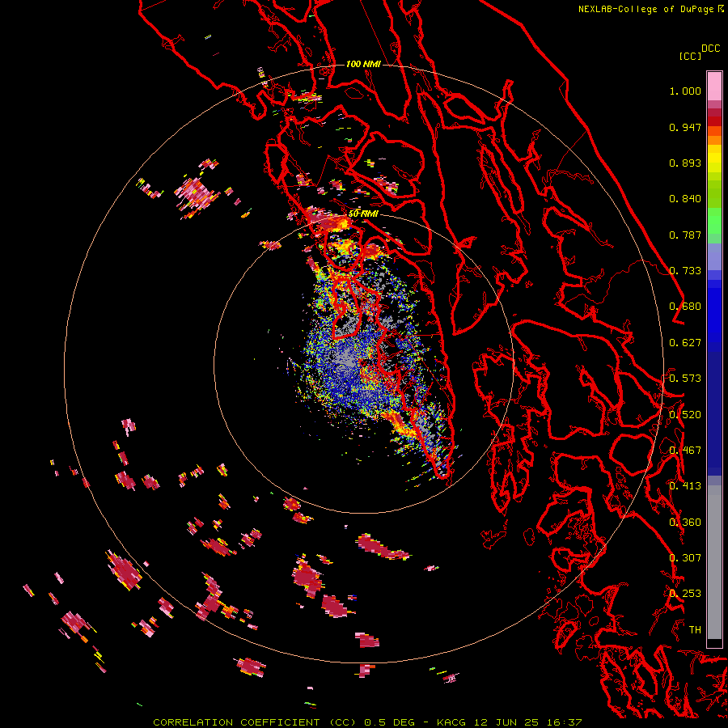Screen dimensions: 728x728
Task: Click the 0.840 scale value
Action: (685, 199)
